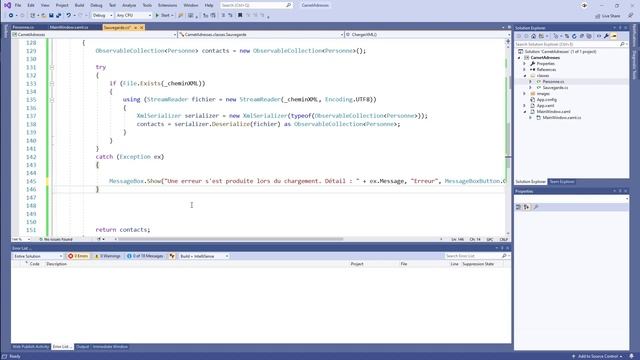Select the Solution 'CarnetAdresses' root node
640x360 pixels.
[x=557, y=52]
